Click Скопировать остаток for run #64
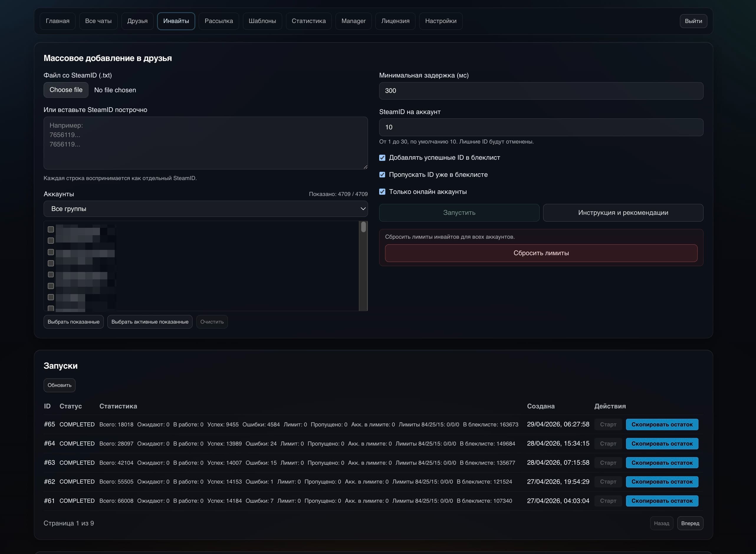 pos(662,444)
